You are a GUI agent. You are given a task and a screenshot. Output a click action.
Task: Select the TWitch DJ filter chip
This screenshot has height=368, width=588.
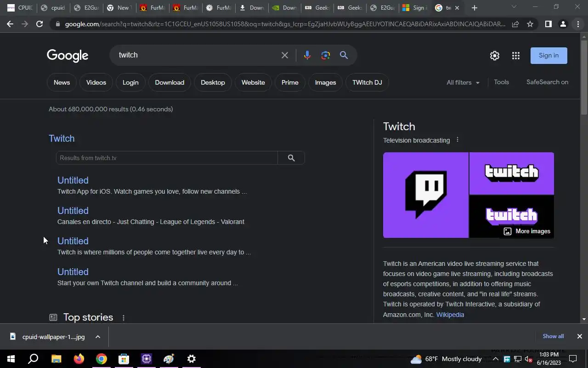coord(367,82)
